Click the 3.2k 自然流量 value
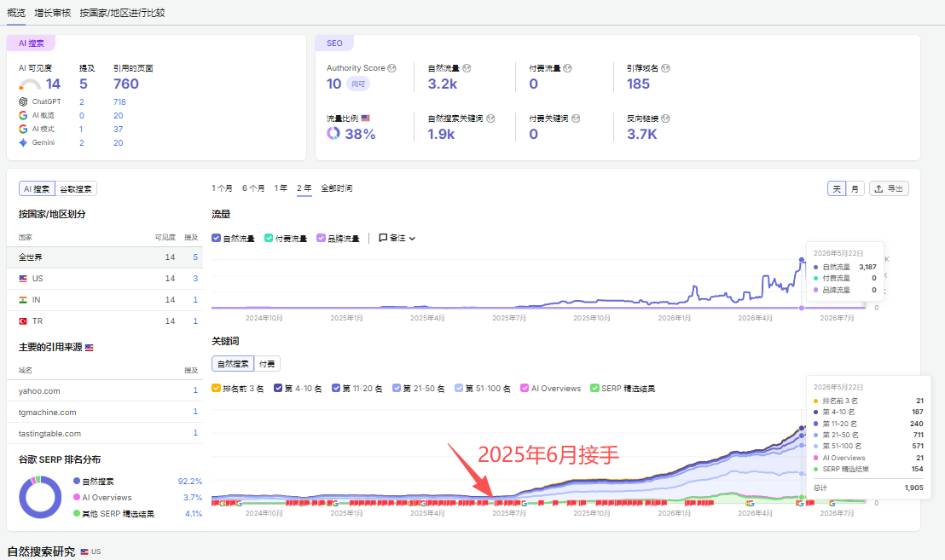The width and height of the screenshot is (945, 560). pyautogui.click(x=443, y=84)
